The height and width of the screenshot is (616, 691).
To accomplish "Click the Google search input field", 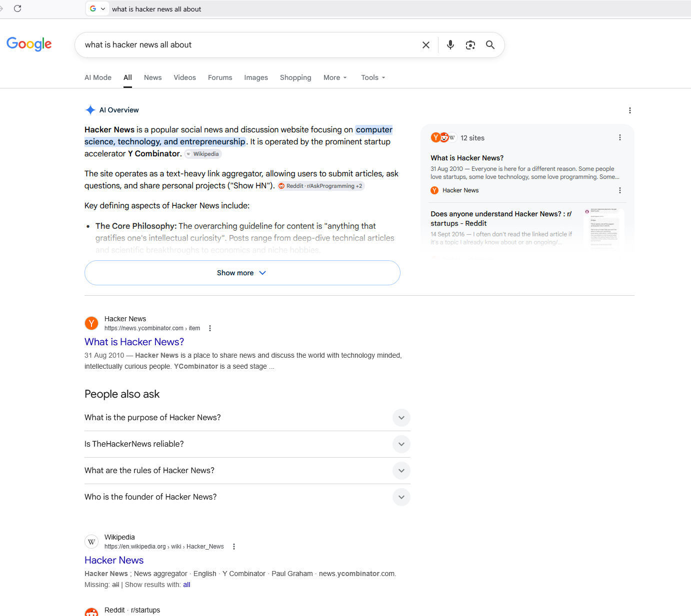I will (x=250, y=45).
